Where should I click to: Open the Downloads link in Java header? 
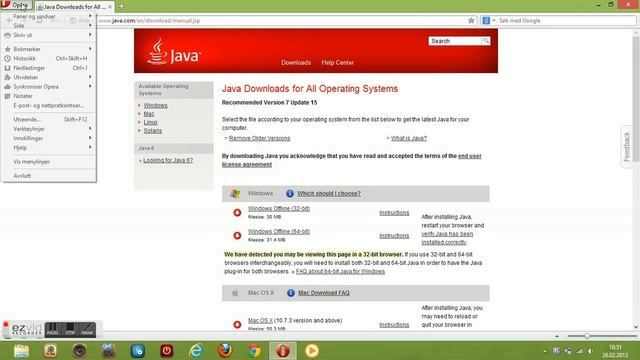(x=296, y=62)
